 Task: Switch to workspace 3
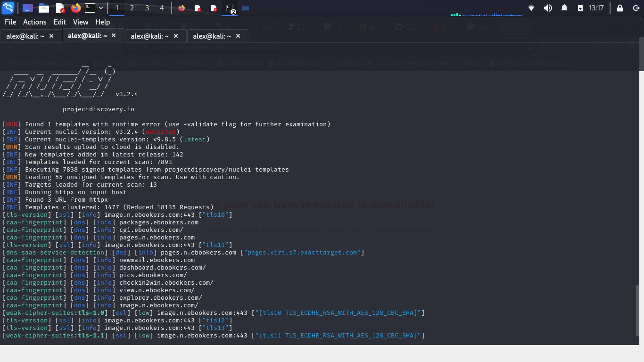point(147,8)
